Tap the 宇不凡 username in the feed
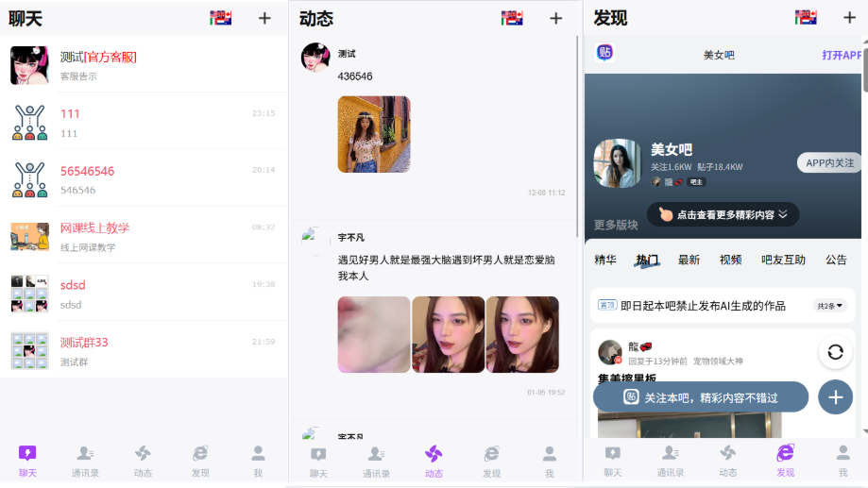The image size is (868, 488). 351,237
